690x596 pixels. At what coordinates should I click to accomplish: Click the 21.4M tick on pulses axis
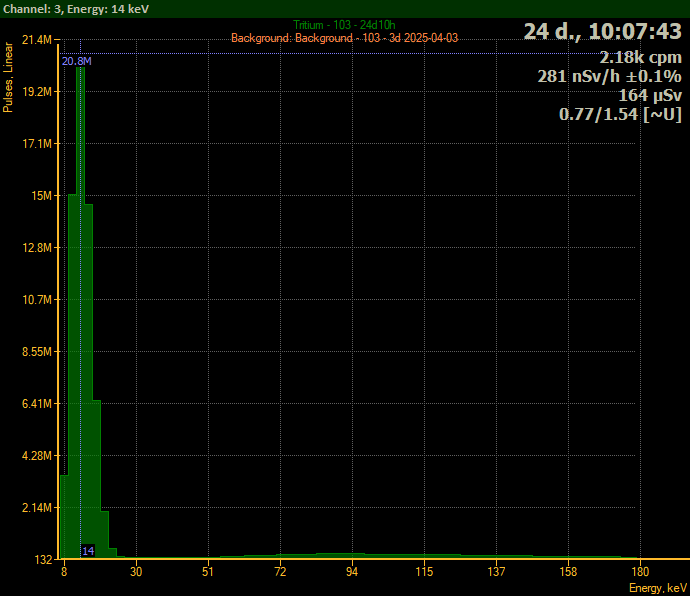tap(37, 40)
